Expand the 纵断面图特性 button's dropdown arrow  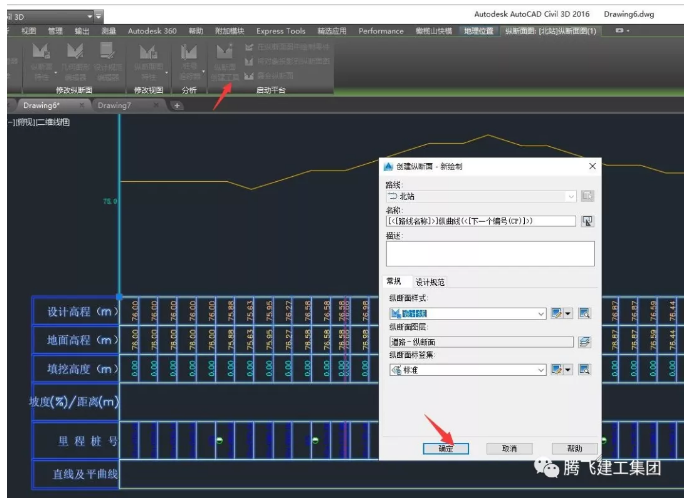(x=166, y=72)
